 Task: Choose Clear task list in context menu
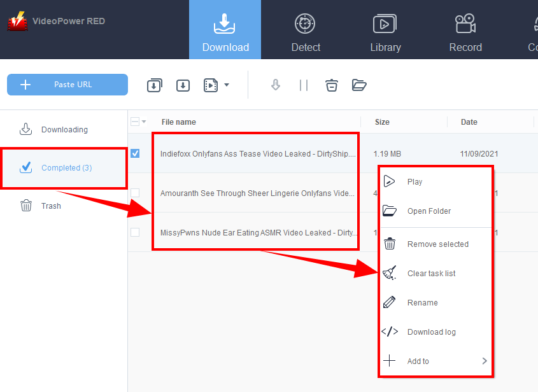tap(435, 274)
